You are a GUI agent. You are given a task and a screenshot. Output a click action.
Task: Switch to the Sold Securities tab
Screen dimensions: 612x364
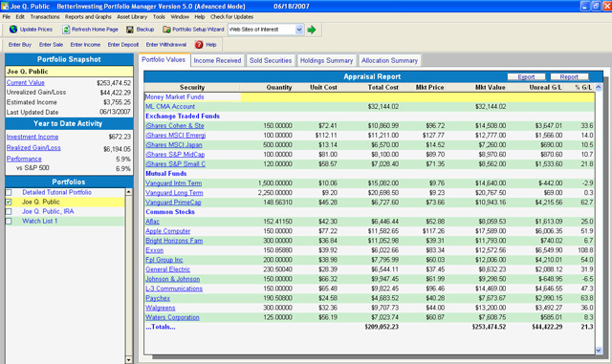[x=271, y=60]
